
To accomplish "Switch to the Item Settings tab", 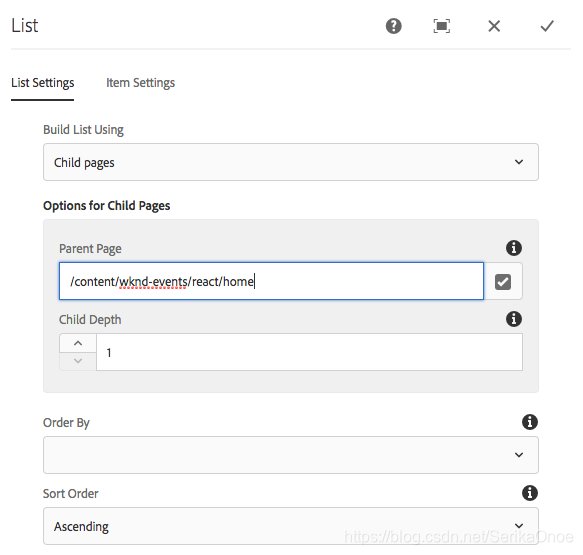I will click(140, 83).
